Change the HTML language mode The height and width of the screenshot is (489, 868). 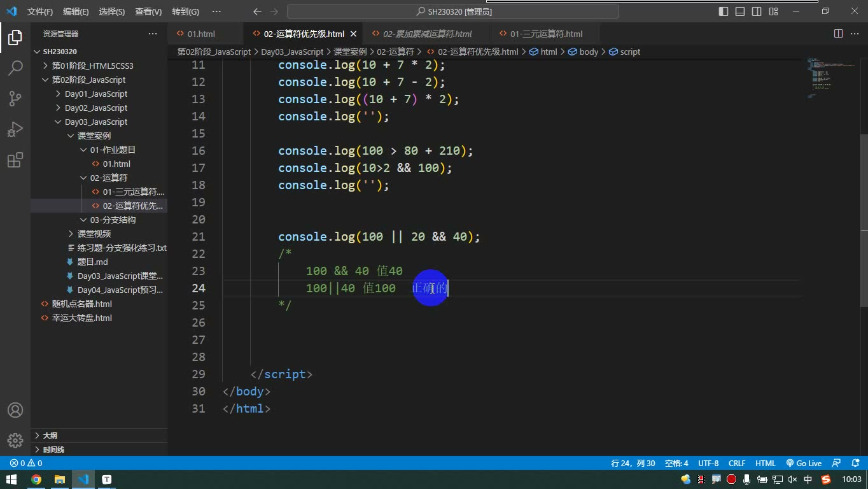click(766, 463)
